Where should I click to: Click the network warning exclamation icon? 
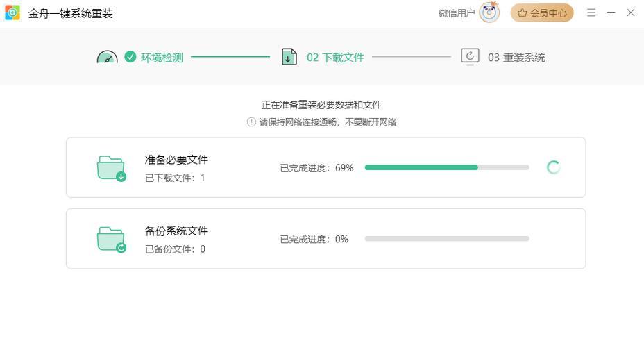click(251, 122)
